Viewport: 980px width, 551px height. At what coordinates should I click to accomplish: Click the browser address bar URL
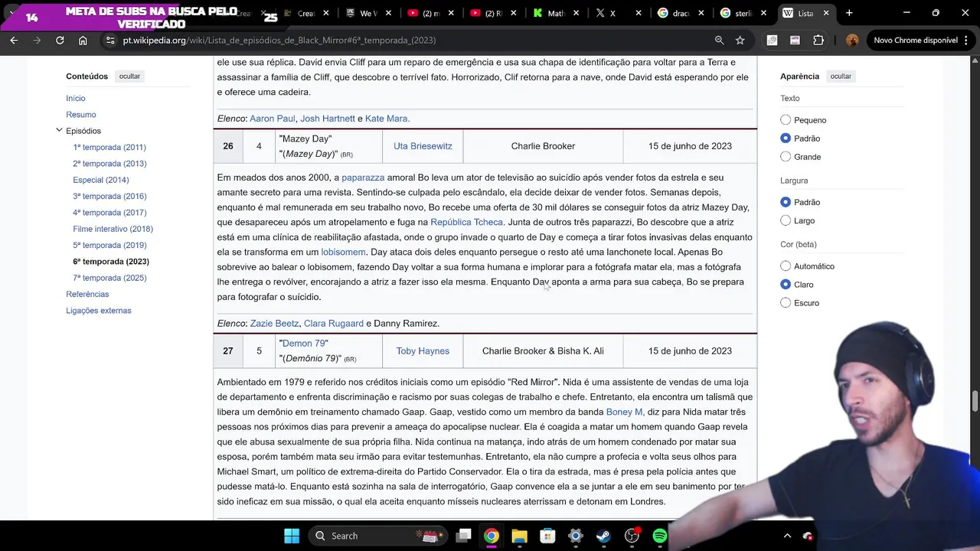[279, 40]
